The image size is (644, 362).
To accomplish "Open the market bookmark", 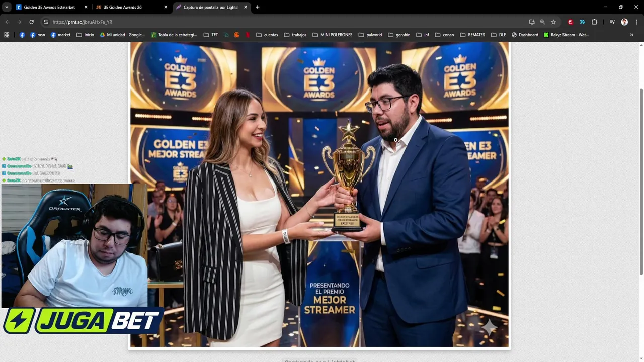I will [x=60, y=35].
